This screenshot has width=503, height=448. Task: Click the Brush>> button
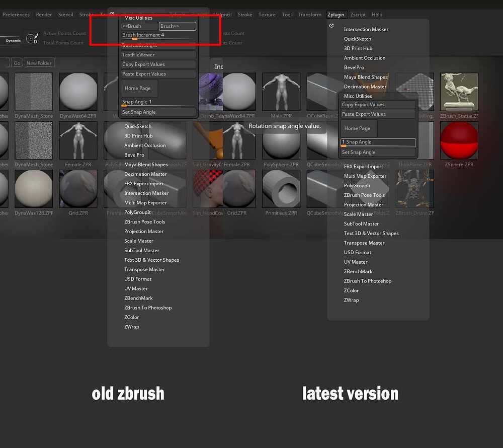point(178,26)
